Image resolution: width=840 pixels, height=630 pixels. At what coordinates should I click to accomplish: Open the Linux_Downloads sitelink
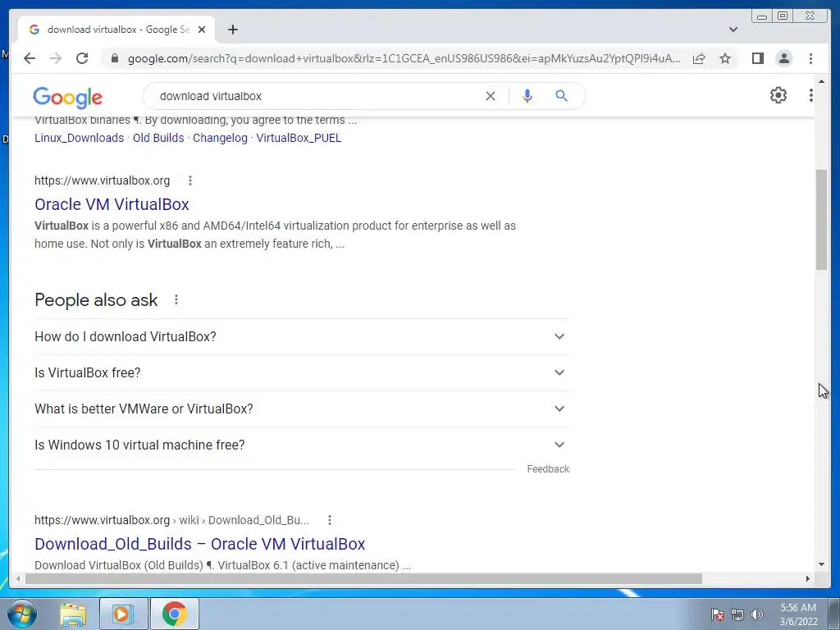[80, 138]
